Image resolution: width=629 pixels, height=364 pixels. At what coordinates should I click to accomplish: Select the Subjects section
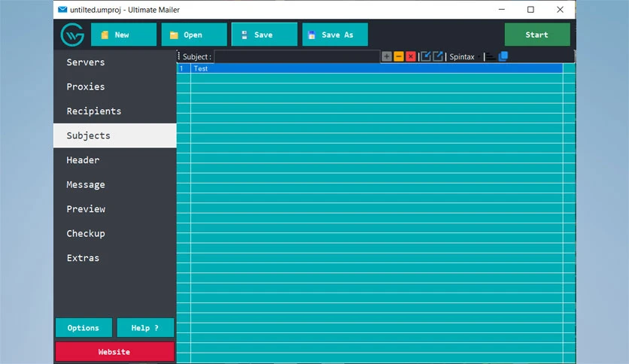tap(114, 135)
